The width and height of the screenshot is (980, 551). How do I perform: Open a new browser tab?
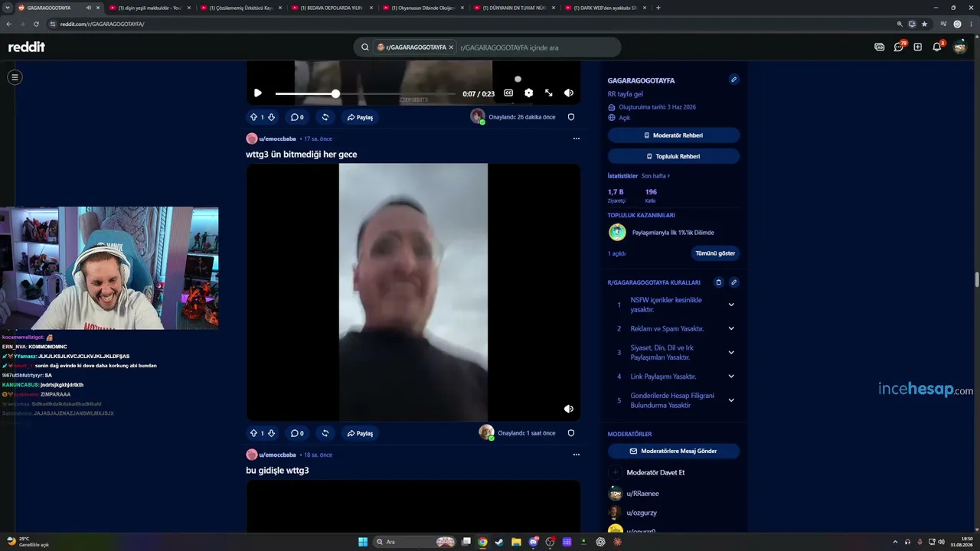tap(658, 8)
